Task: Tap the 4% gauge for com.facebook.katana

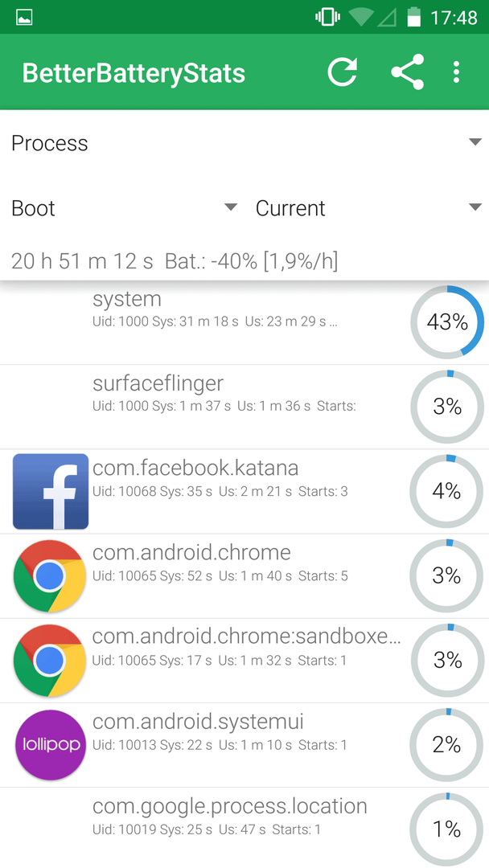Action: click(446, 492)
